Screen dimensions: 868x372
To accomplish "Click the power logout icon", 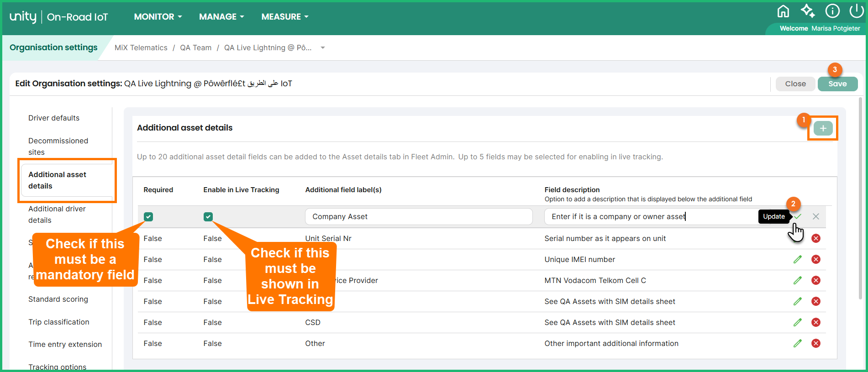I will point(856,11).
